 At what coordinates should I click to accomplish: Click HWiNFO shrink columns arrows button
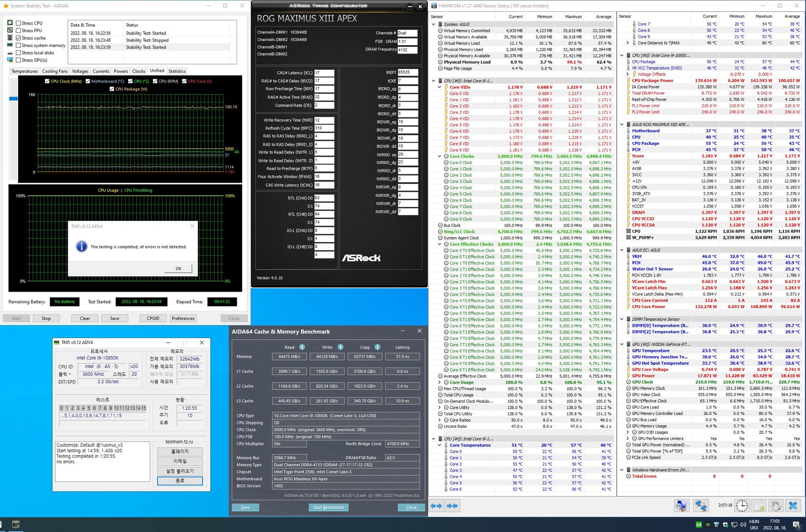pyautogui.click(x=452, y=505)
